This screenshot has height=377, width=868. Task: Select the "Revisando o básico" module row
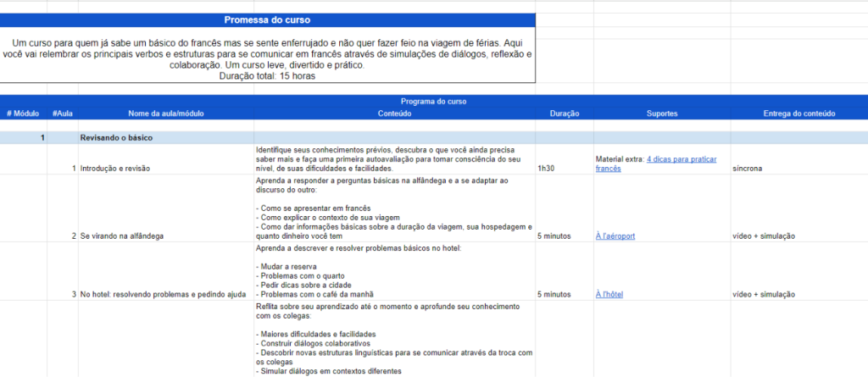click(116, 137)
